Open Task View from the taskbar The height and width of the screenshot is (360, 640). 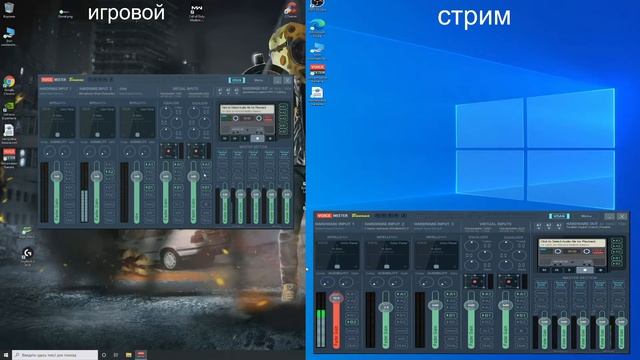point(116,355)
